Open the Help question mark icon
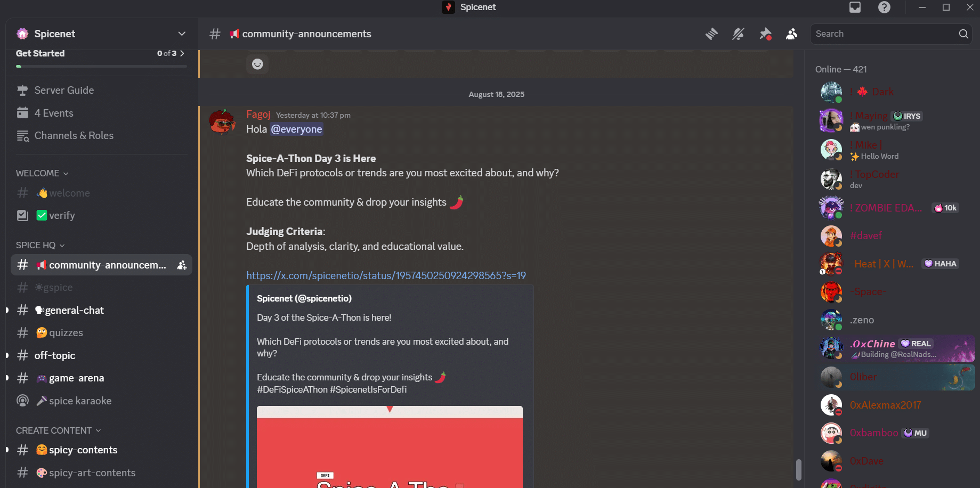980x488 pixels. pos(884,7)
